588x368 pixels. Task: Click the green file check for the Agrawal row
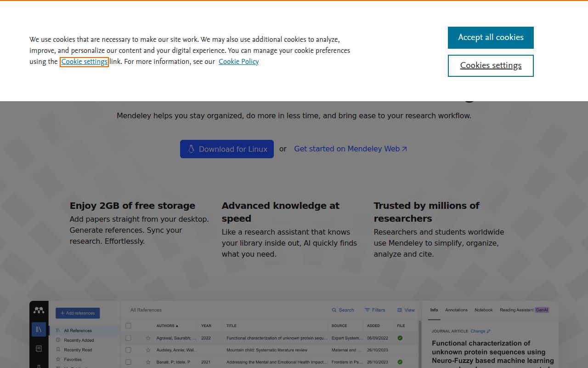coord(400,338)
